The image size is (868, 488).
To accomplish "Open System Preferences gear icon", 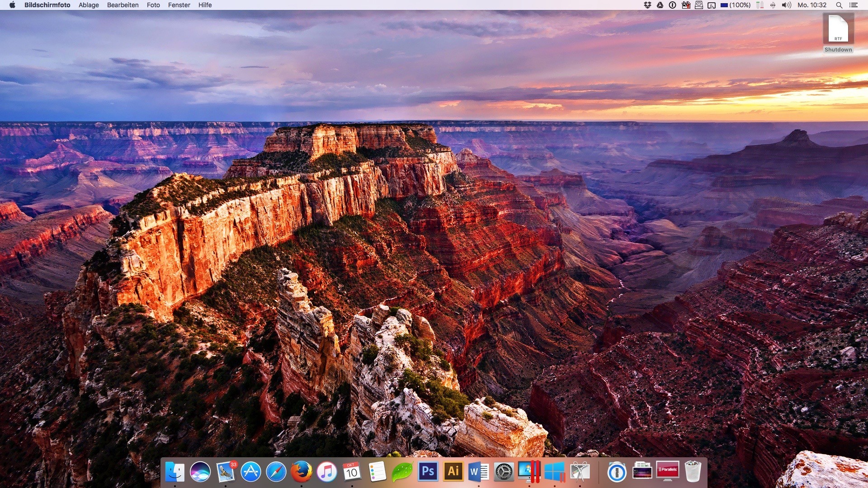I will pyautogui.click(x=504, y=472).
